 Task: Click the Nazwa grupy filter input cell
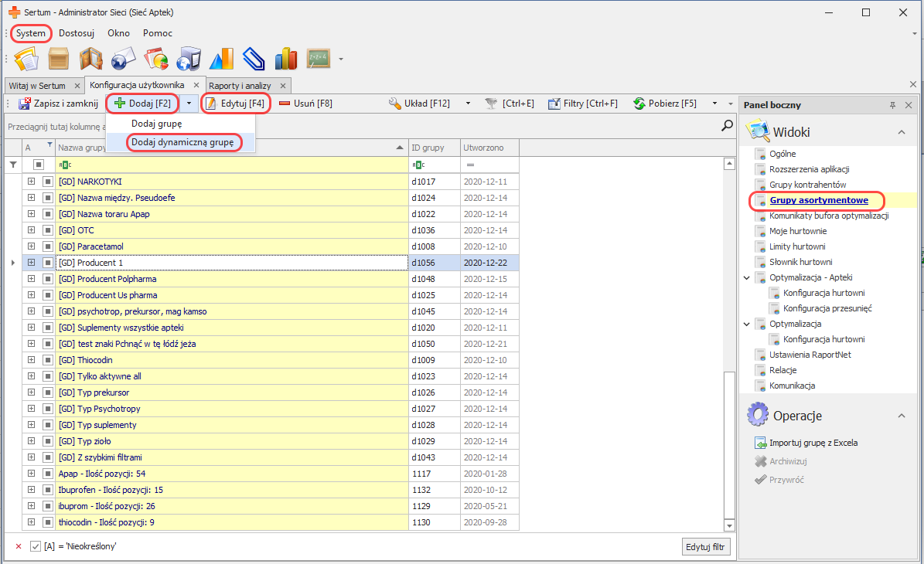(232, 165)
